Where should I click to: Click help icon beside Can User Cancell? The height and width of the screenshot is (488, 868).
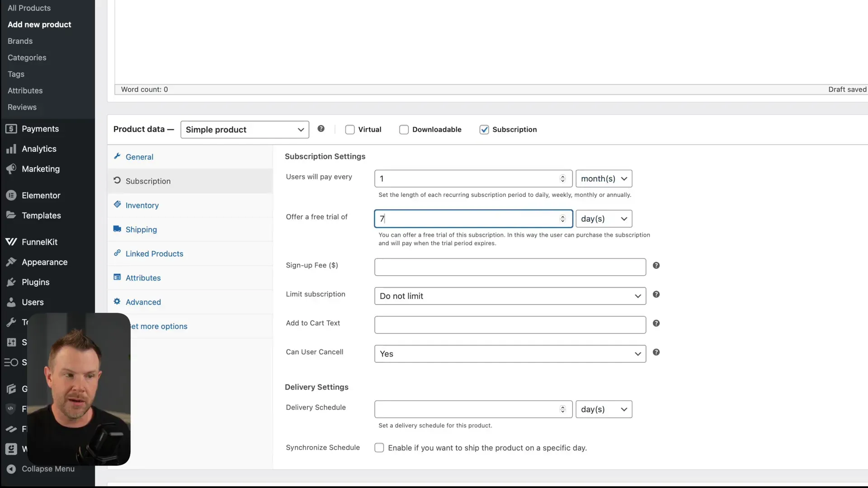(x=656, y=352)
